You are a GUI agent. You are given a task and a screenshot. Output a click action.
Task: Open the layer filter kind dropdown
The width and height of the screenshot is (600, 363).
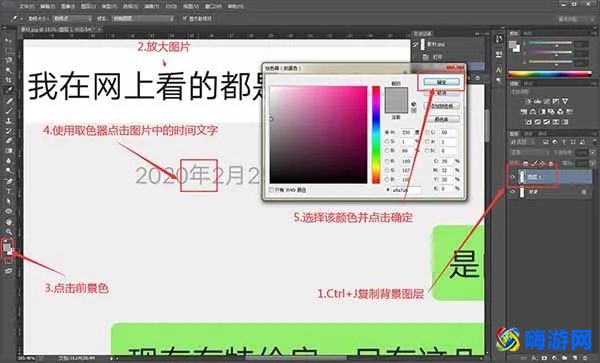click(x=523, y=142)
